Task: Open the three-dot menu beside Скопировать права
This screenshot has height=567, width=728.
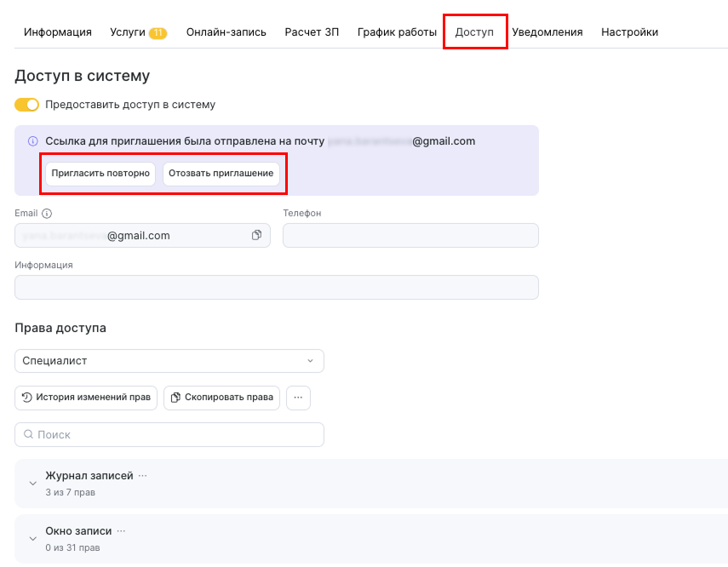Action: click(x=298, y=398)
